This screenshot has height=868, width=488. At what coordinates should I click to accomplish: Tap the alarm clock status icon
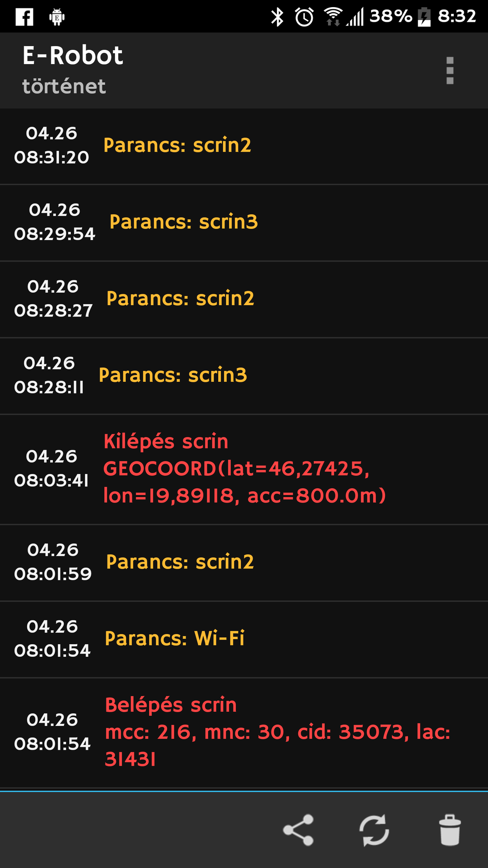tap(305, 17)
